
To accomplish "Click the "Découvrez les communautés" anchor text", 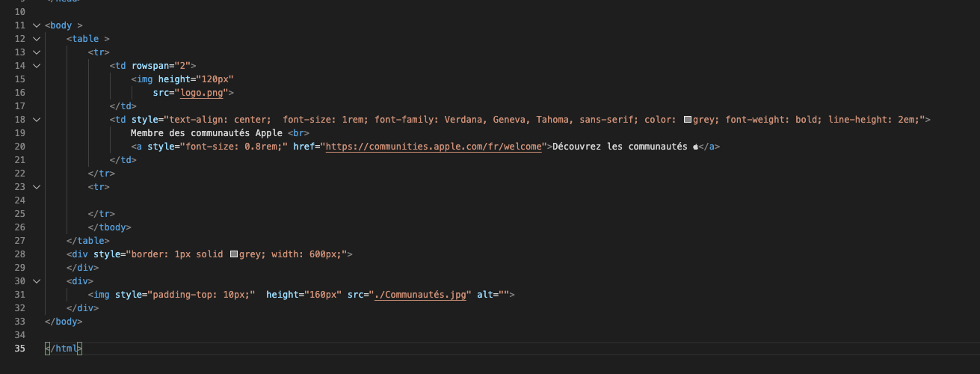I will coord(619,147).
